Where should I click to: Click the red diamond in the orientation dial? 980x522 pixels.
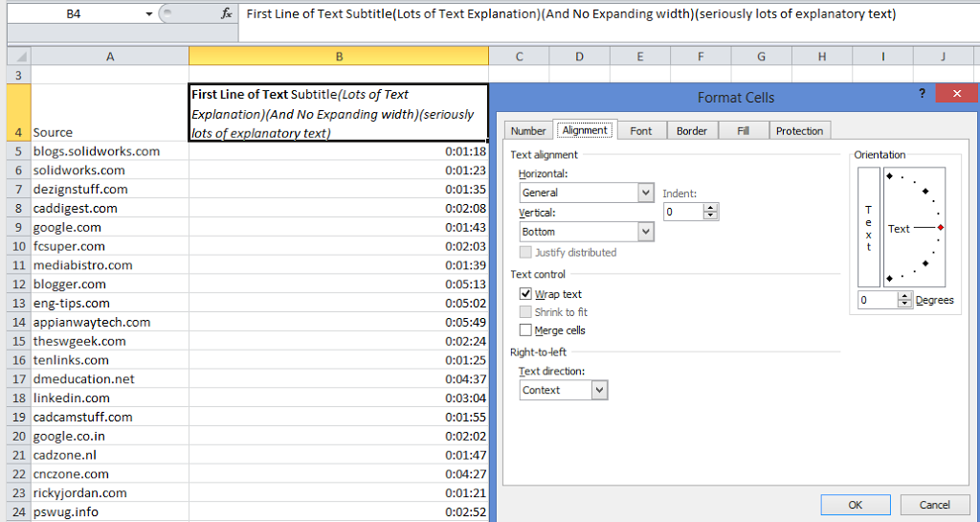(x=941, y=228)
